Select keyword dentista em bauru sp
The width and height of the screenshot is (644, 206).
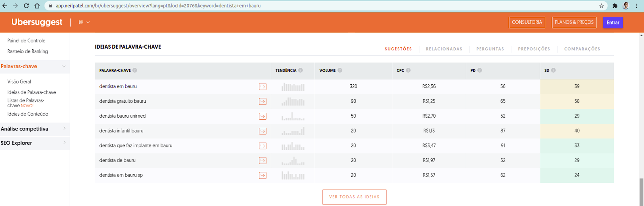[121, 175]
